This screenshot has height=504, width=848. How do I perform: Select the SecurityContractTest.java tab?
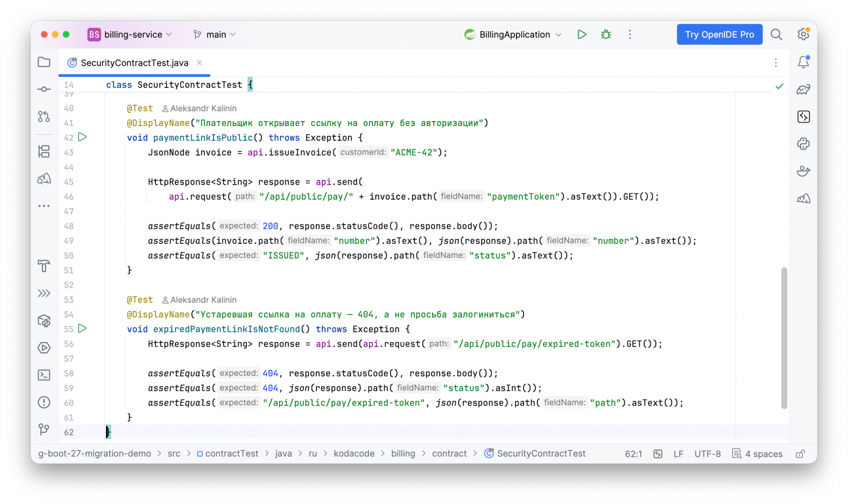(134, 63)
